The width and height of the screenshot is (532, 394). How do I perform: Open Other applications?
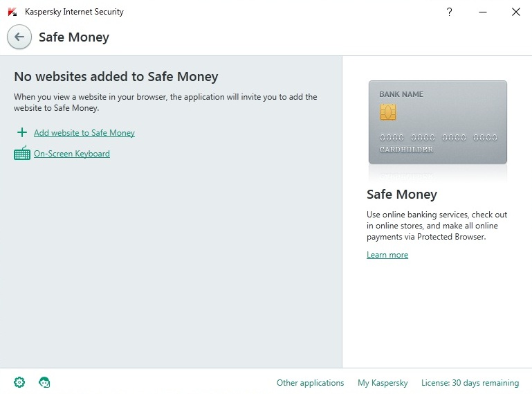pyautogui.click(x=310, y=383)
